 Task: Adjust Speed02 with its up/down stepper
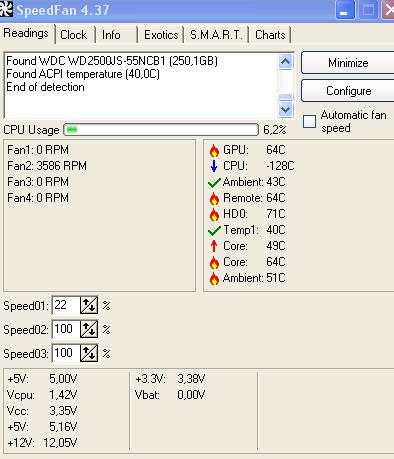click(x=89, y=329)
